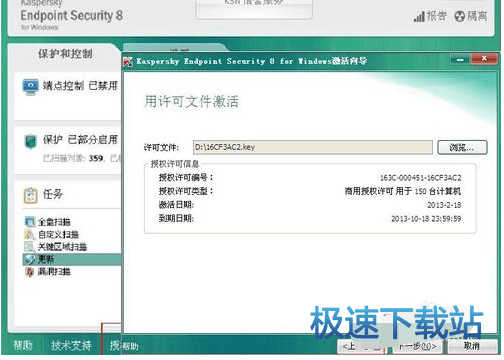Click the license type 150 台计算机 text
The image size is (504, 360).
(x=403, y=191)
